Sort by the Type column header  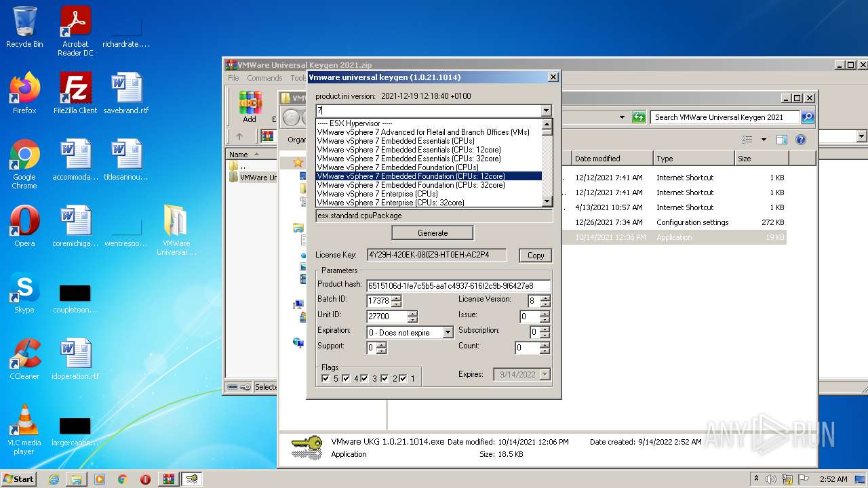[x=694, y=159]
